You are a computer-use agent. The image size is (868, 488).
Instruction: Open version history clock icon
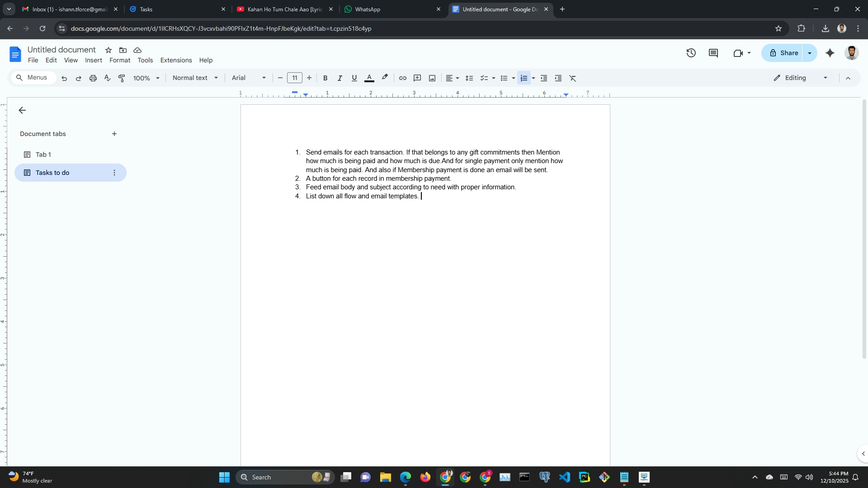691,53
